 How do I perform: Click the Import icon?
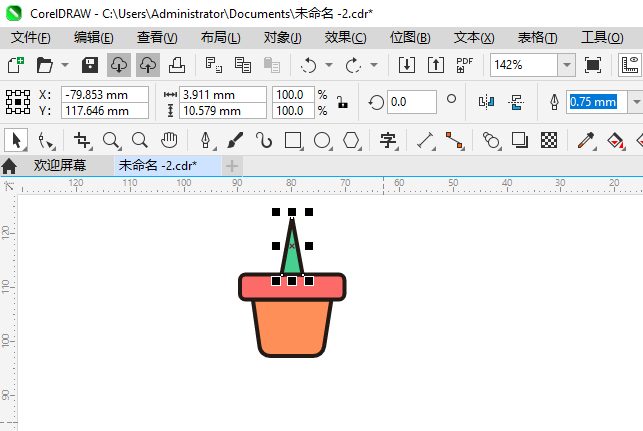tap(407, 65)
